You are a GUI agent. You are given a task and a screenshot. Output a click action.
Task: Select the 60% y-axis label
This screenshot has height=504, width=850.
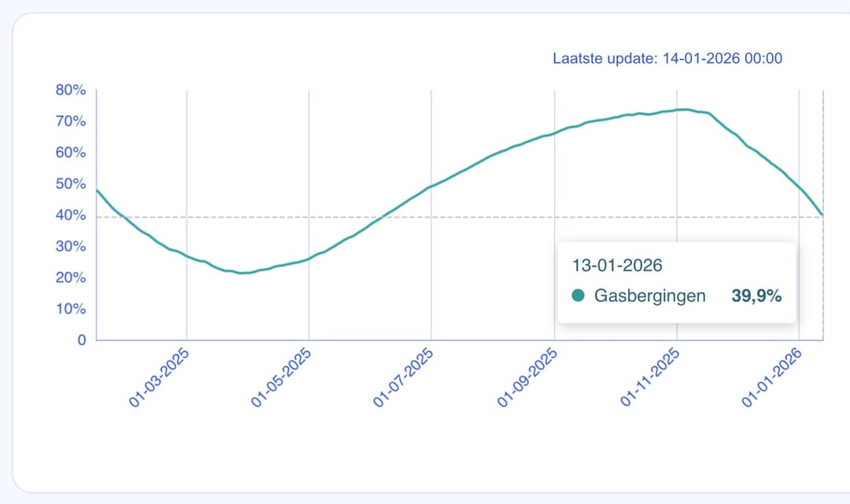(x=70, y=153)
